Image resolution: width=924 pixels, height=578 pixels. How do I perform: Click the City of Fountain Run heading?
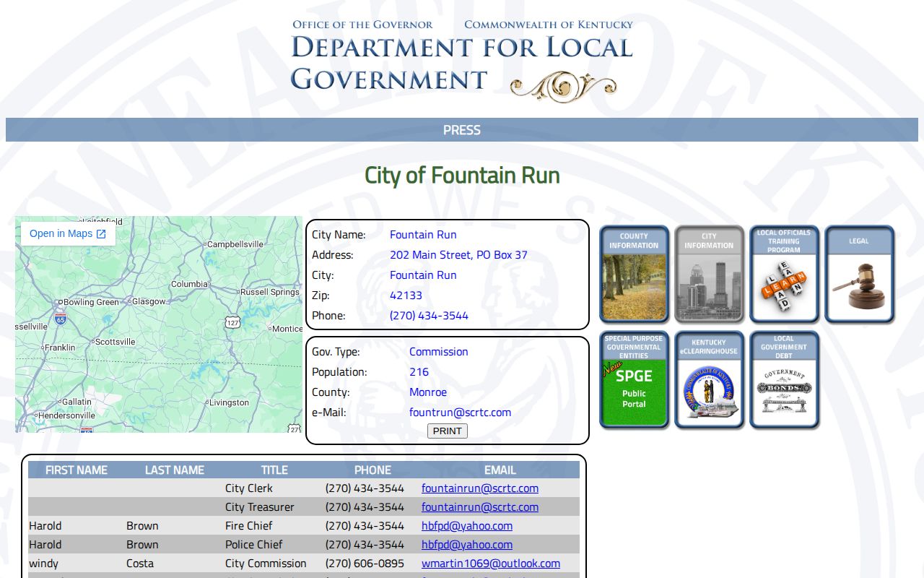[462, 176]
